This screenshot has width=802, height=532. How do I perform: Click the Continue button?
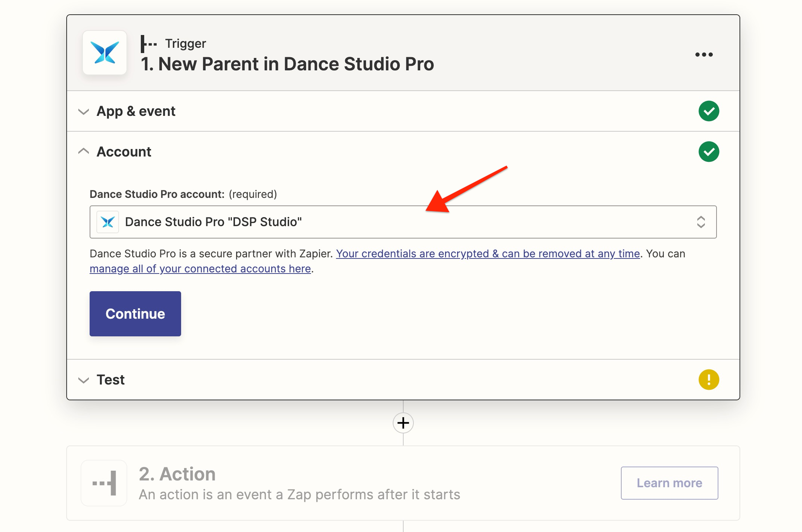[x=135, y=314]
